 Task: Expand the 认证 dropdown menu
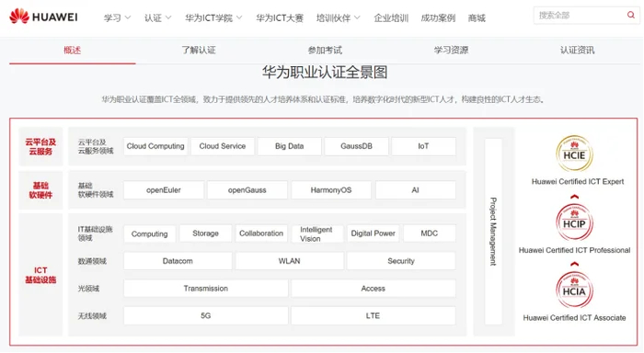(157, 18)
